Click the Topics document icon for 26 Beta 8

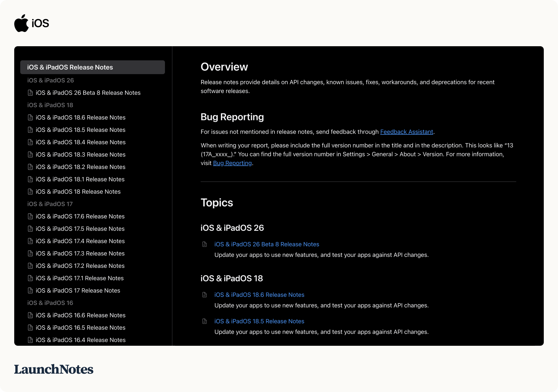point(204,244)
